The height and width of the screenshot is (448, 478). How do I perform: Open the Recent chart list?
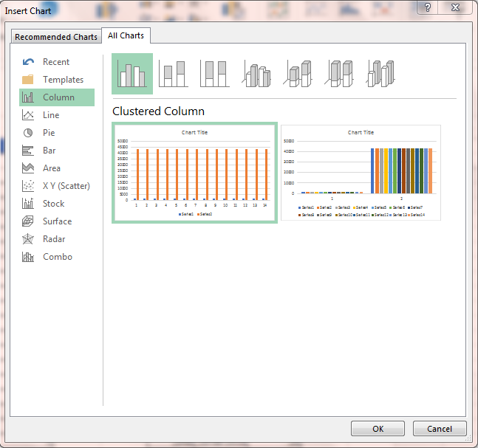(56, 62)
